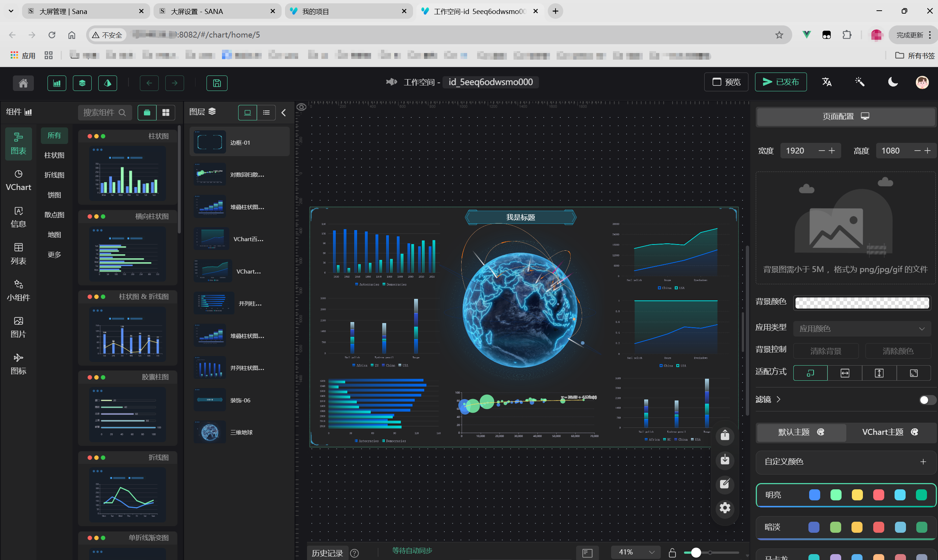Click the settings gear floating button
Screen dimensions: 938x560
pyautogui.click(x=724, y=508)
